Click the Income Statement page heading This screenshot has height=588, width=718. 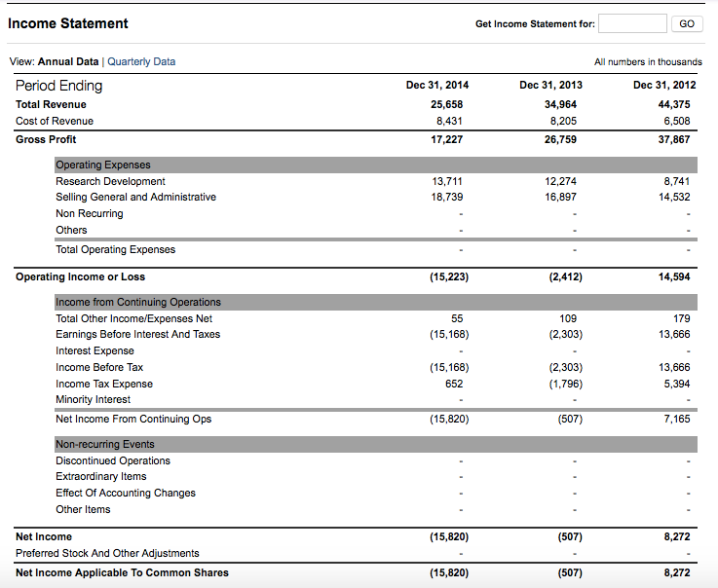point(68,23)
